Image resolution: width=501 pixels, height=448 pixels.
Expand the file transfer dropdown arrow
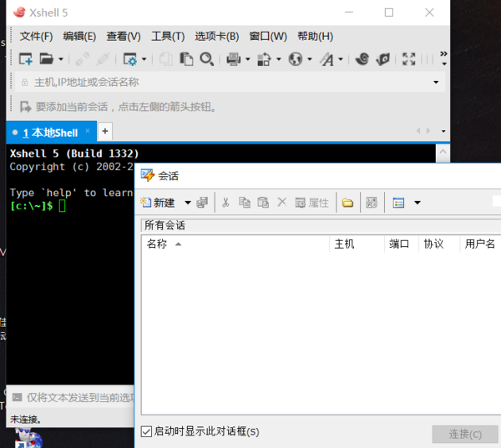coord(279,59)
